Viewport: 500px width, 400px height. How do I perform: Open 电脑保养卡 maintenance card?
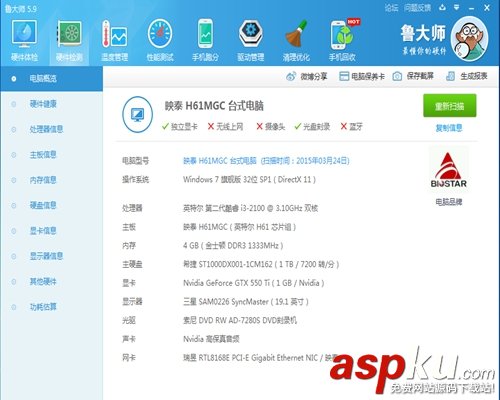[362, 76]
